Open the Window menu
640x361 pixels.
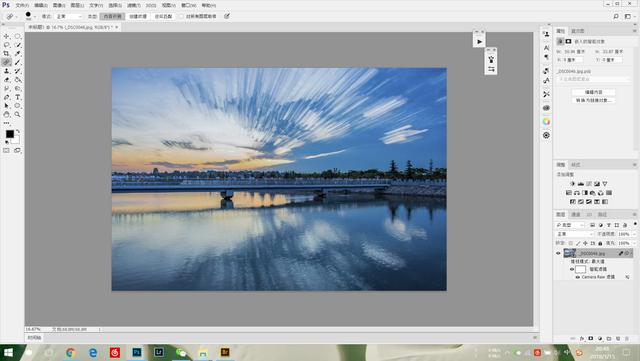pyautogui.click(x=189, y=5)
